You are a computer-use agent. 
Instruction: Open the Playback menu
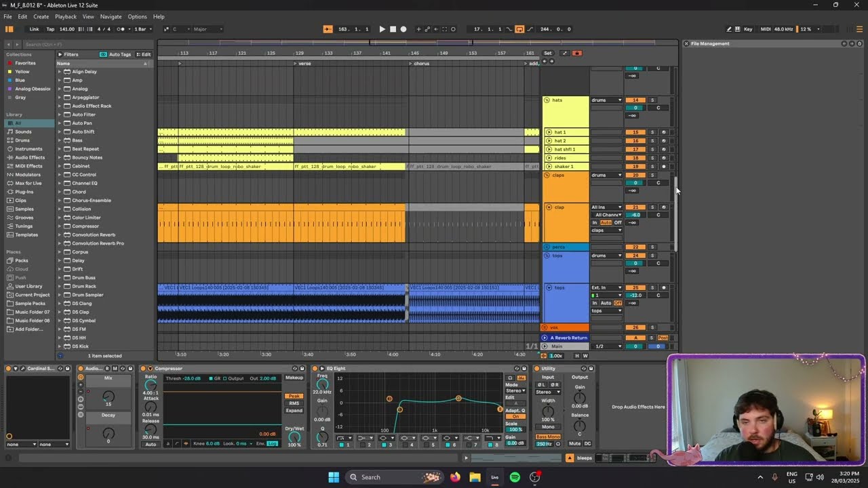pyautogui.click(x=66, y=16)
